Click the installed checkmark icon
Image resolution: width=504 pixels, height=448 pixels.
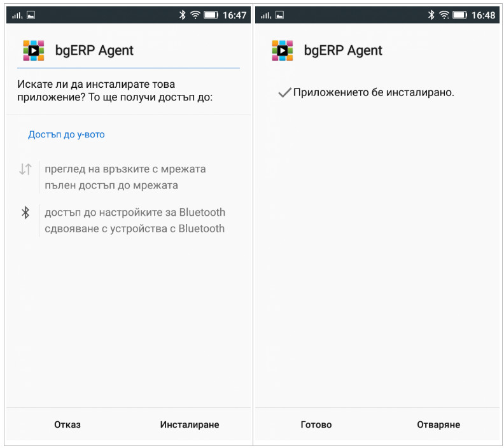[x=284, y=92]
